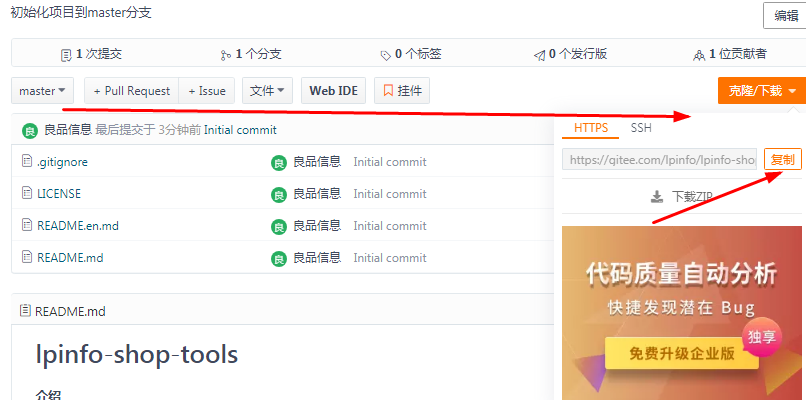Click the download icon beside 下载ZIP
This screenshot has height=400, width=806.
tap(657, 197)
